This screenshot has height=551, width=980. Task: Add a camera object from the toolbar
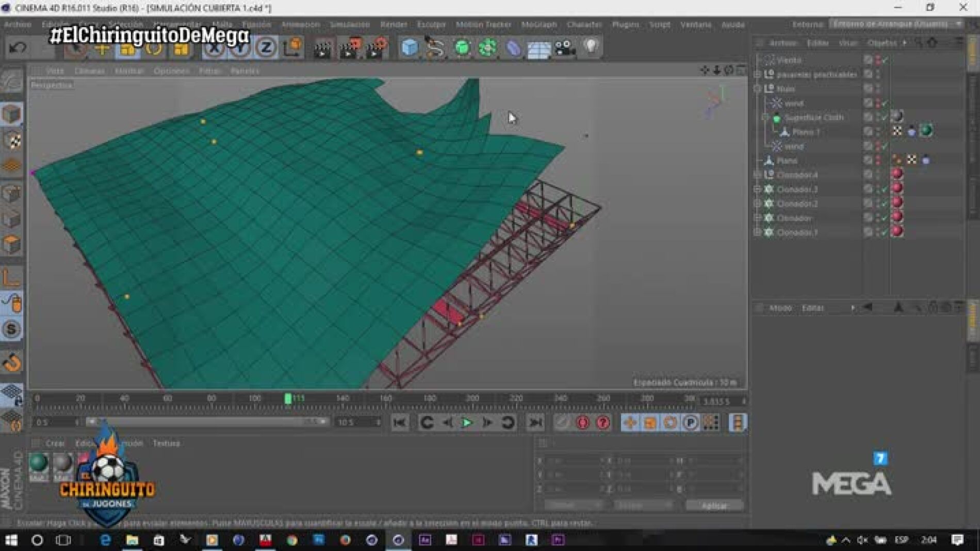click(565, 48)
